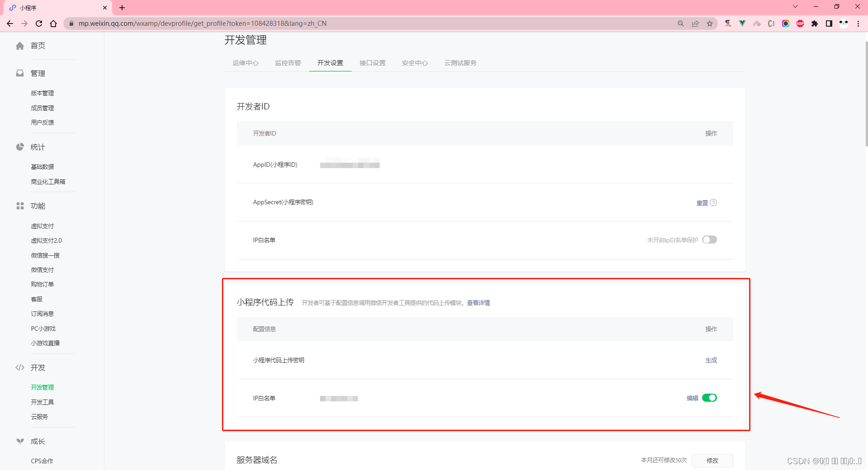This screenshot has height=470, width=868.
Task: Open 购物订单 in sidebar
Action: tap(42, 284)
